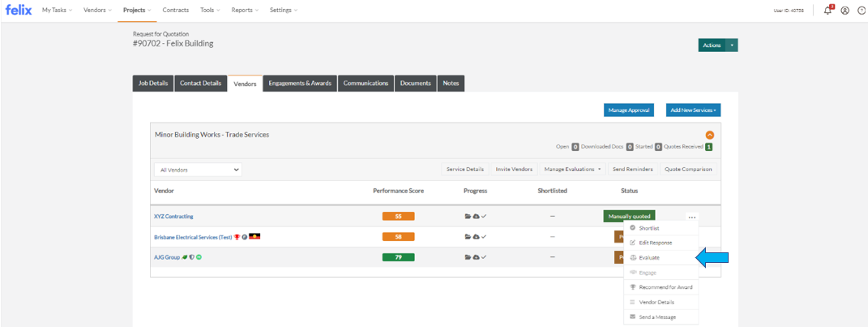Open the Communications tab
The image size is (868, 327).
coord(366,83)
